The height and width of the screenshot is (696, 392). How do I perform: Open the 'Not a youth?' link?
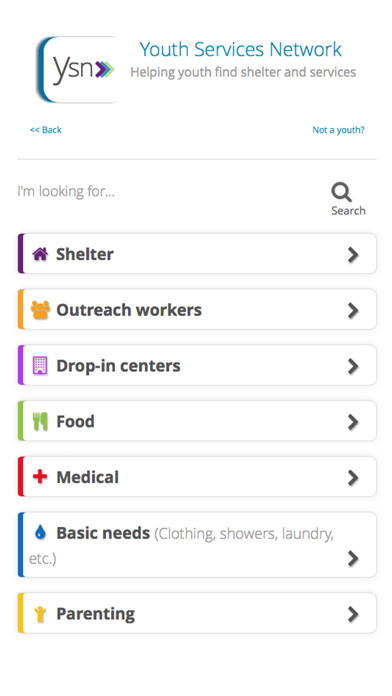click(x=338, y=130)
